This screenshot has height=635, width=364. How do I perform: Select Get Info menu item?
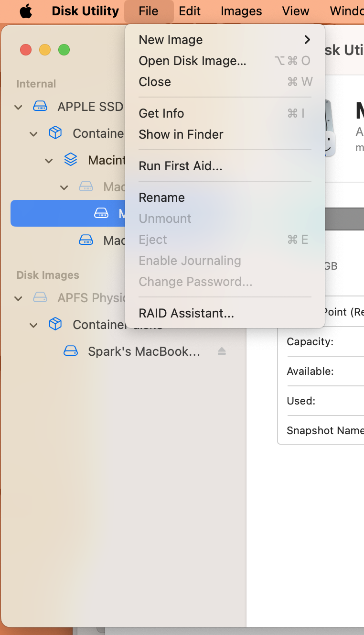(225, 113)
